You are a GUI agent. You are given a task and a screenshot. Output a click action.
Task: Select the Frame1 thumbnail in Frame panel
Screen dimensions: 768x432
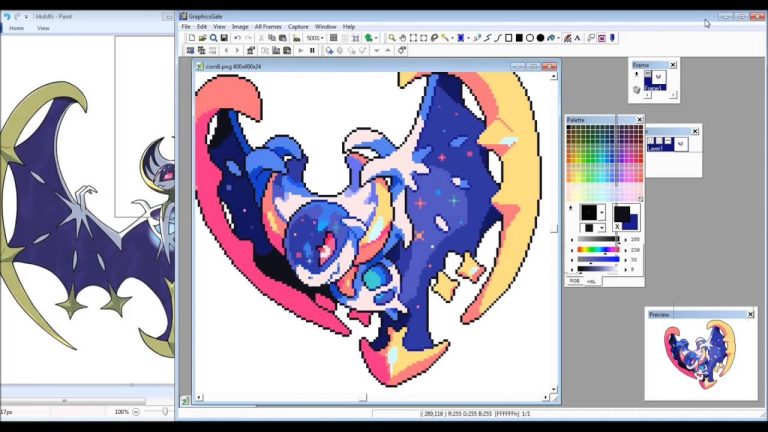click(x=655, y=81)
